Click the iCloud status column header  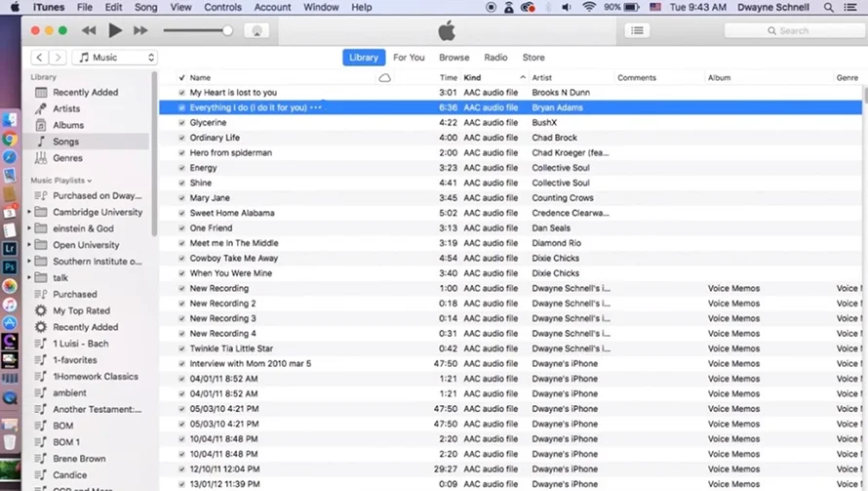tap(384, 77)
